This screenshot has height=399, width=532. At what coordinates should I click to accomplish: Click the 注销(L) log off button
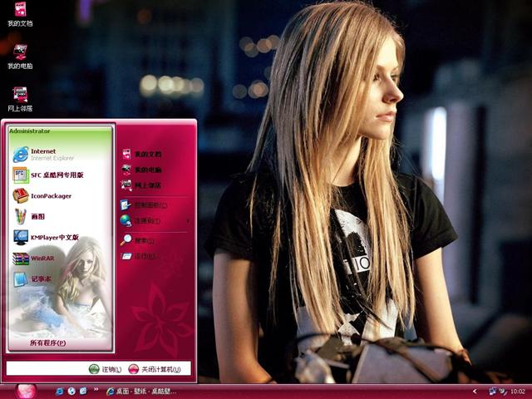point(105,369)
